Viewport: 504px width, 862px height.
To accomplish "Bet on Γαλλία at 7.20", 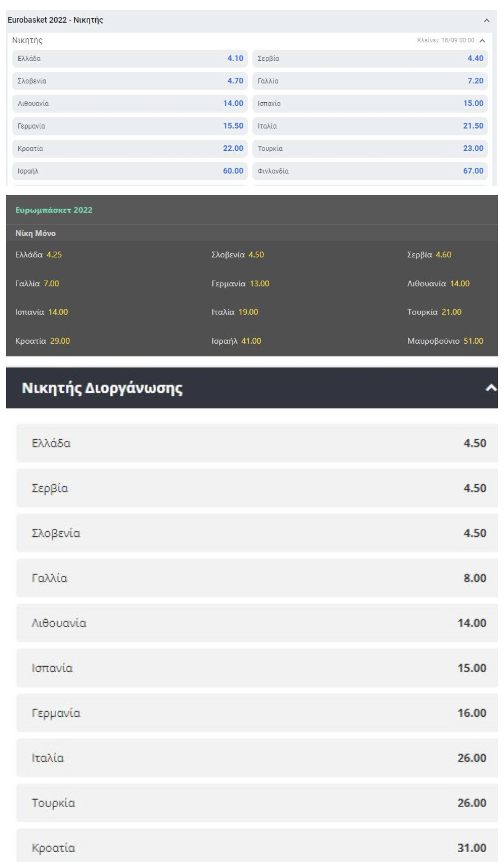I will pyautogui.click(x=370, y=81).
